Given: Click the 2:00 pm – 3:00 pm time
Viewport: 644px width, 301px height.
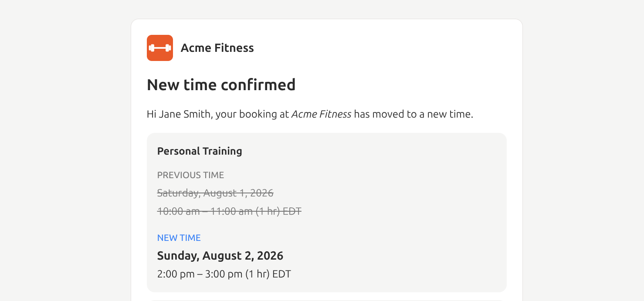Looking at the screenshot, I should [x=200, y=274].
